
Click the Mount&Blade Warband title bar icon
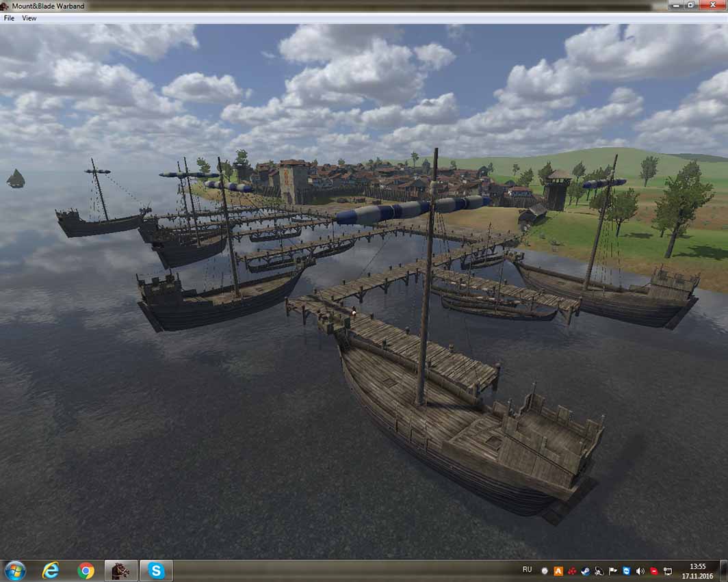pos(5,5)
